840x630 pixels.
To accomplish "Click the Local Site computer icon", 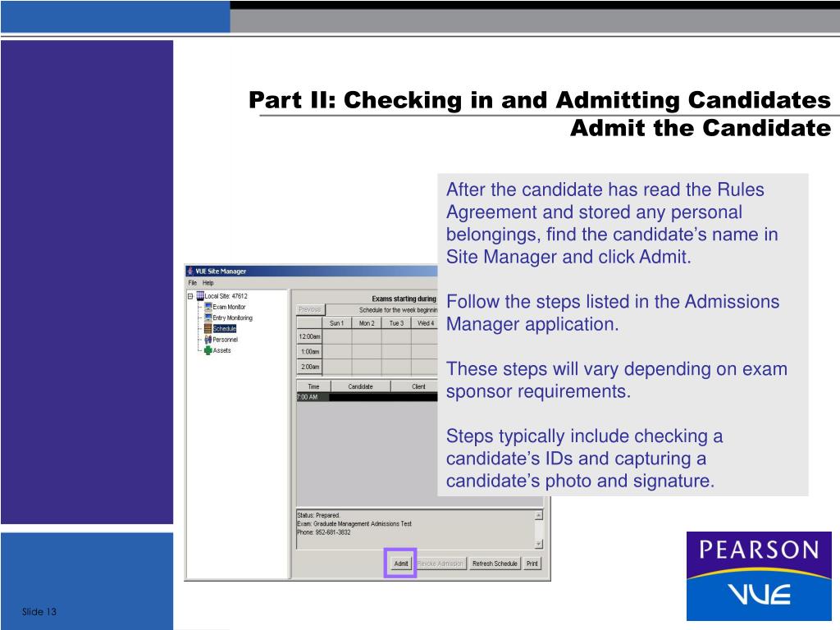I will click(200, 295).
